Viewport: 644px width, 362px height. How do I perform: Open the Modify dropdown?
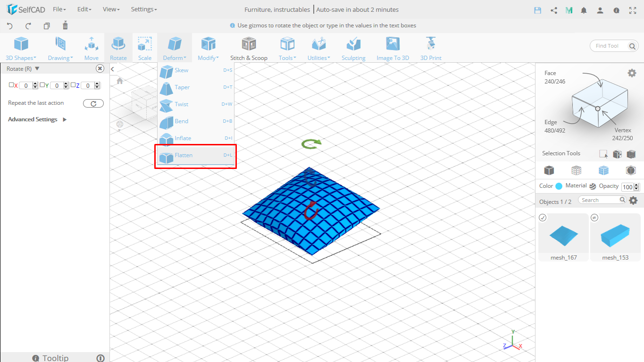208,49
